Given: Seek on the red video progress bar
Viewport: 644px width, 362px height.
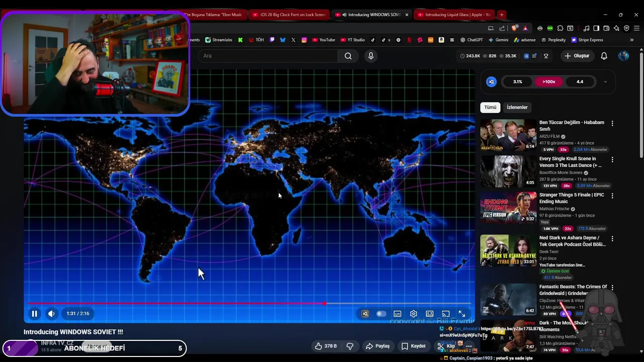Looking at the screenshot, I should coord(249,303).
